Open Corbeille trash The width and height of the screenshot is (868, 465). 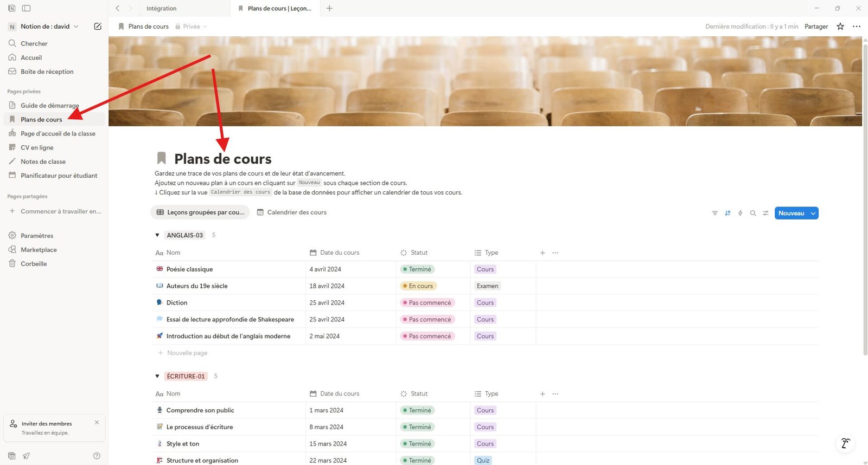[54, 264]
